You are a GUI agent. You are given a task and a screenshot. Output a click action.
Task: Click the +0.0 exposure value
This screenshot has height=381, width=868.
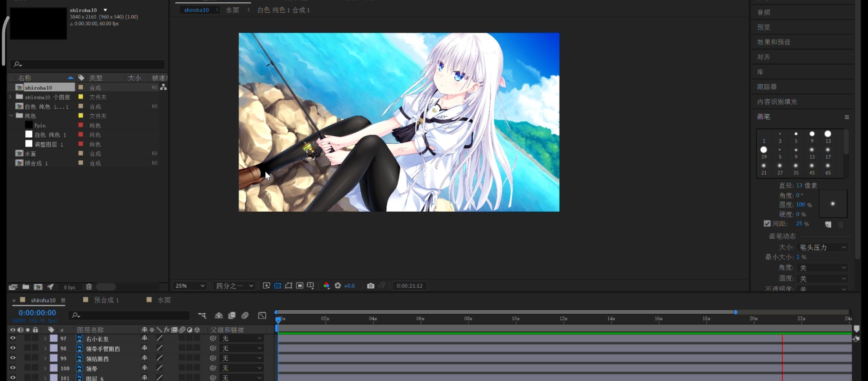pos(349,286)
